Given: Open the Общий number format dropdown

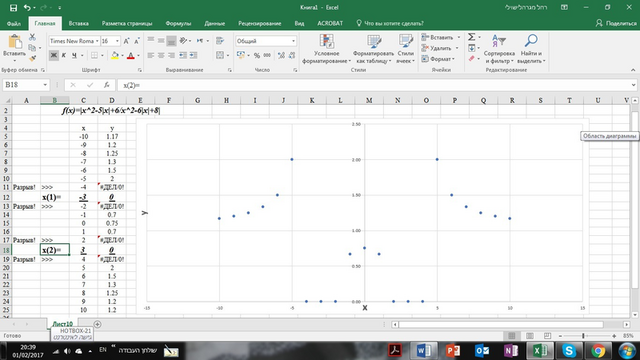Looking at the screenshot, I should [x=293, y=41].
